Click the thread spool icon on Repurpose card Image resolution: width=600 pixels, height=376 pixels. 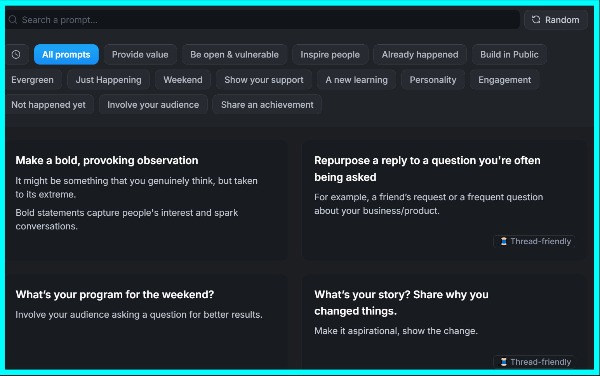click(504, 241)
